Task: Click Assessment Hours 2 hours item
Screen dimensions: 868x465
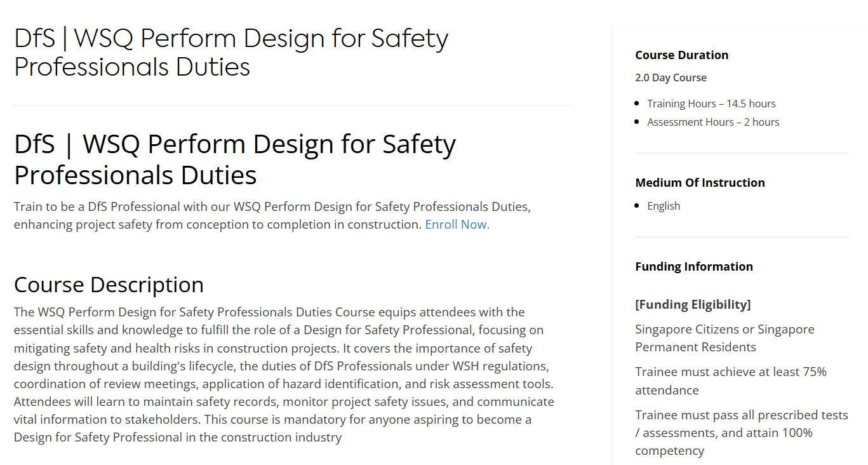Action: point(713,122)
